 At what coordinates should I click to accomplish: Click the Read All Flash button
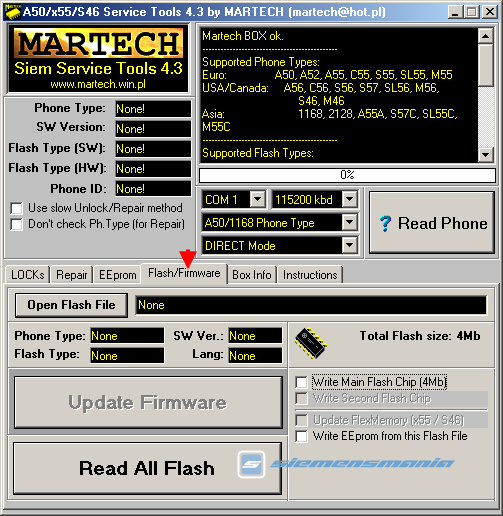(147, 468)
